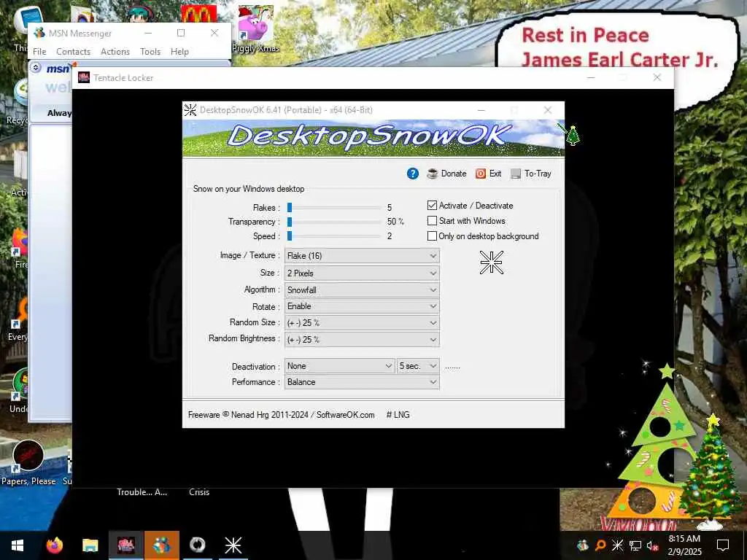Open the Performance dropdown showing Balance
Image resolution: width=747 pixels, height=560 pixels.
coord(362,382)
